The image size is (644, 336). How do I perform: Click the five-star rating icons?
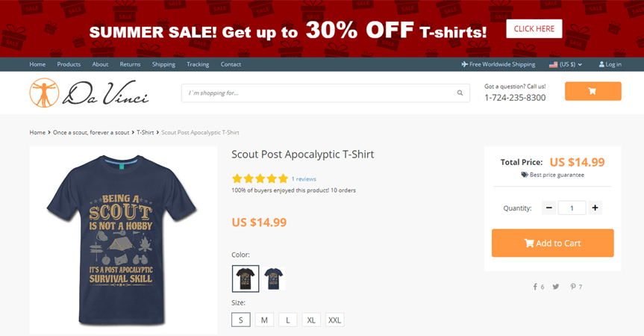pyautogui.click(x=260, y=179)
